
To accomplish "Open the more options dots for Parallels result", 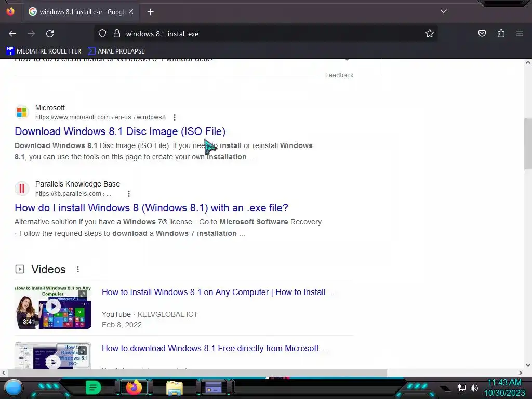I will [x=129, y=194].
